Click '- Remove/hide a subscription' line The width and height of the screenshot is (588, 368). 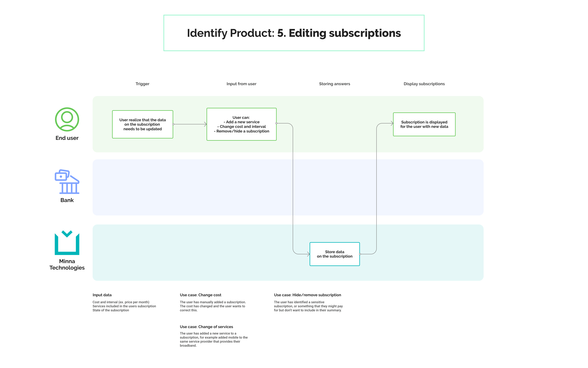coord(241,131)
